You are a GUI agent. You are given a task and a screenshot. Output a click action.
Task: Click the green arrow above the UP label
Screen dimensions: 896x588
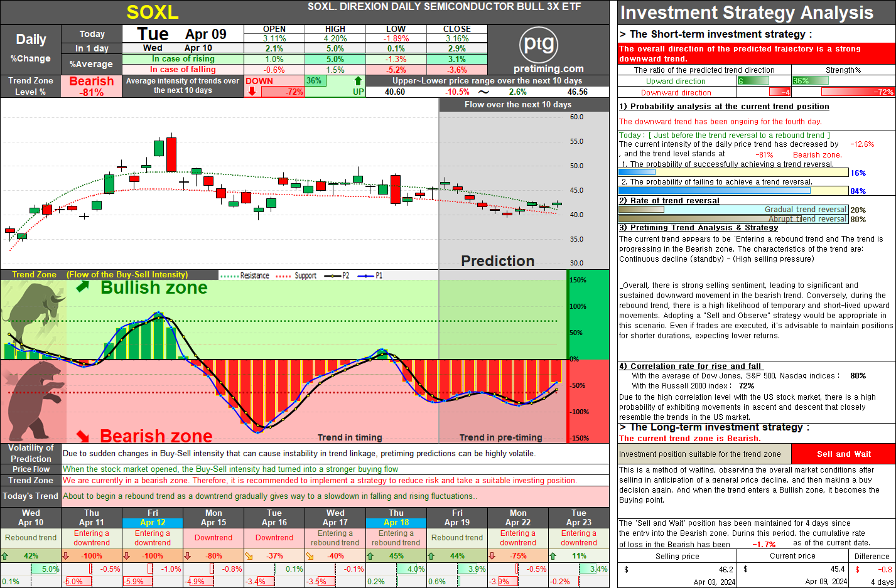tap(358, 80)
